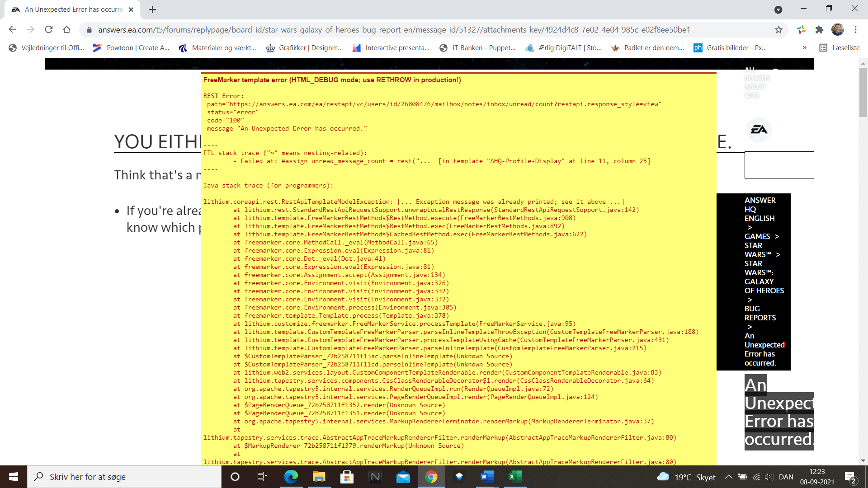Open Word from the taskbar
Screen dimensions: 868x488
[x=487, y=477]
